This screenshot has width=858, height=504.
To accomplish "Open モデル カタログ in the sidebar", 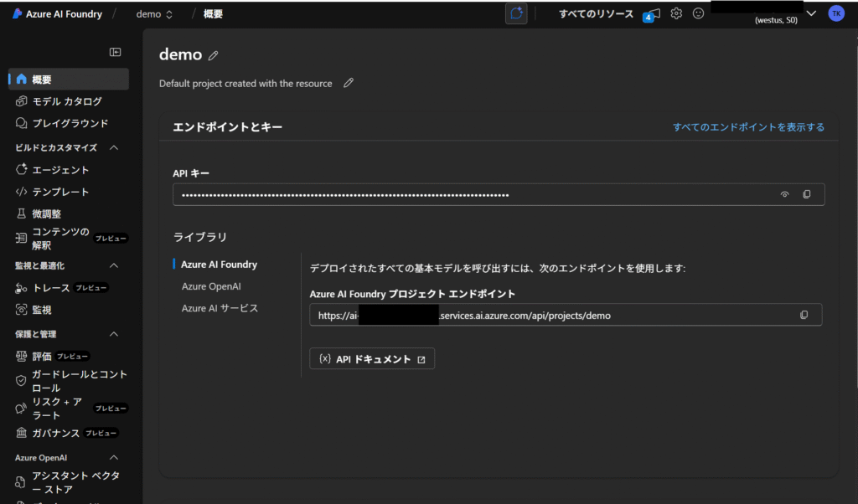I will point(69,101).
